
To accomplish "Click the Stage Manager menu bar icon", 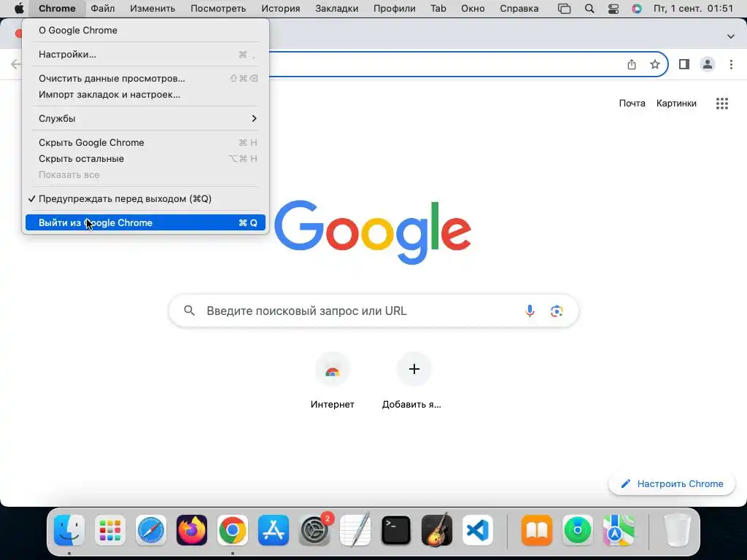I will [565, 9].
